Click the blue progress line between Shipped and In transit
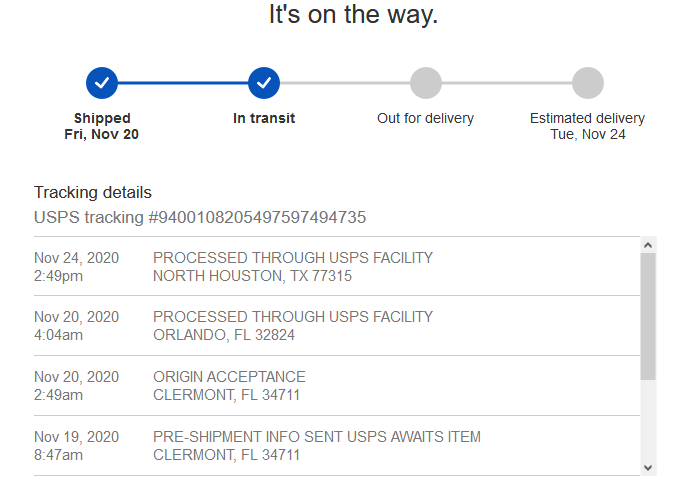This screenshot has height=497, width=674. click(x=183, y=83)
